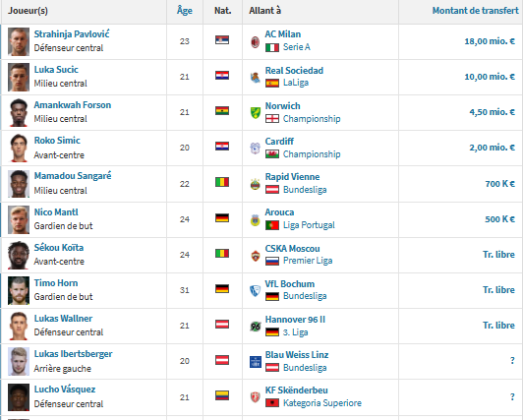This screenshot has height=420, width=523.
Task: Open Lukas Ibertsberger player profile link
Action: click(x=73, y=354)
